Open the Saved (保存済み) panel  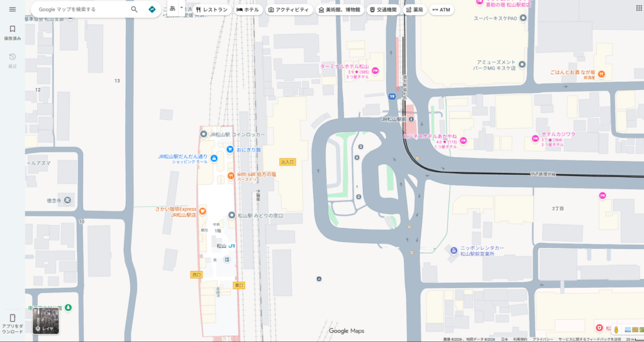(x=12, y=32)
